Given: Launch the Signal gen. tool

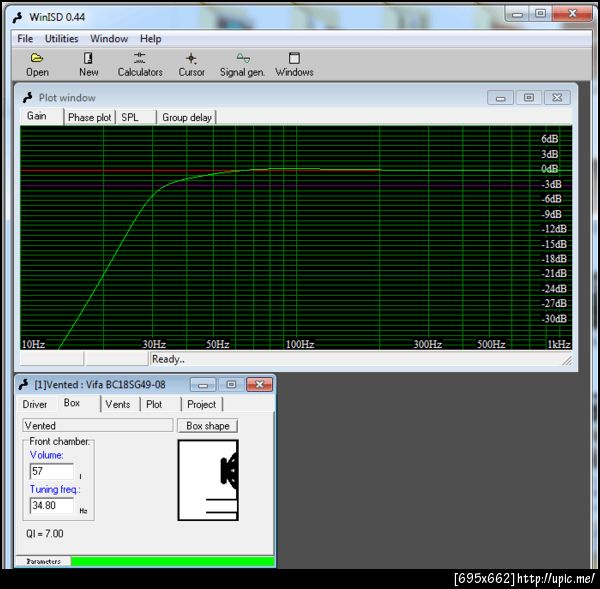Looking at the screenshot, I should tap(242, 64).
